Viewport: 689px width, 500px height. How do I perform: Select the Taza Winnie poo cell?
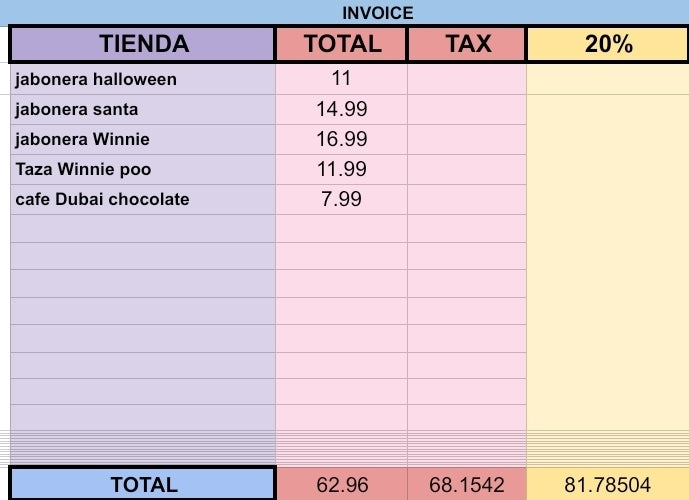tap(143, 169)
